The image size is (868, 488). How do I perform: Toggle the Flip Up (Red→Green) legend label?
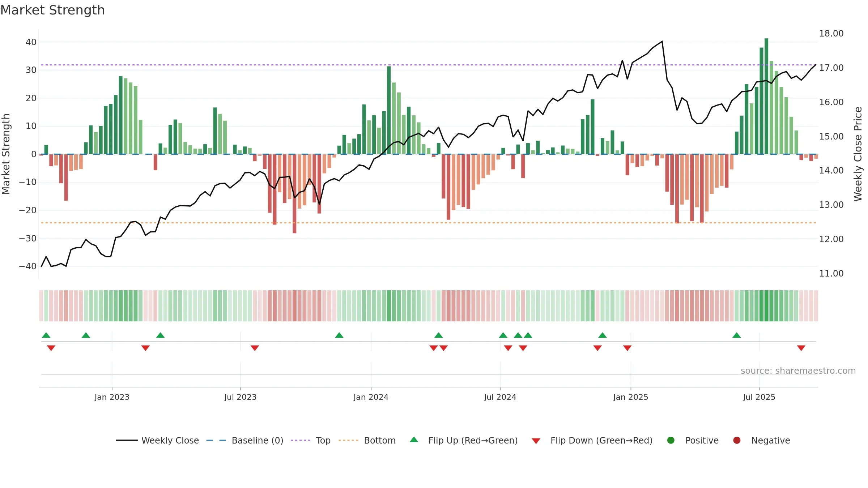473,440
